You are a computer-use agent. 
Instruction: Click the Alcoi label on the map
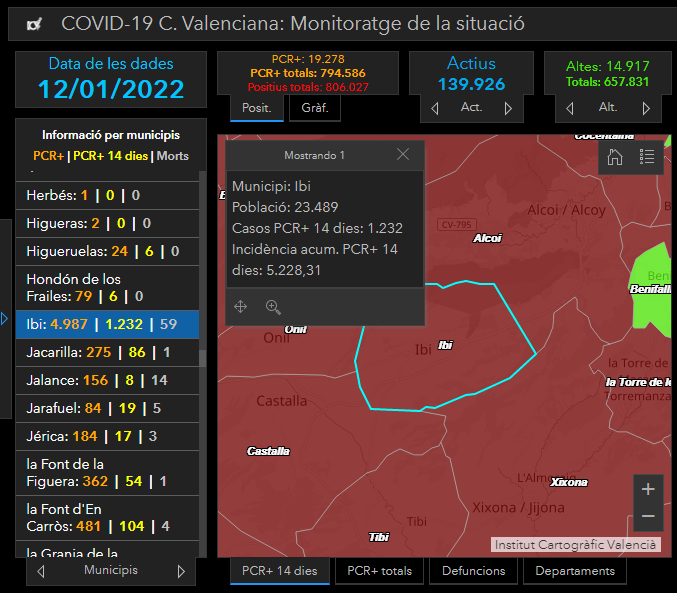coord(487,238)
